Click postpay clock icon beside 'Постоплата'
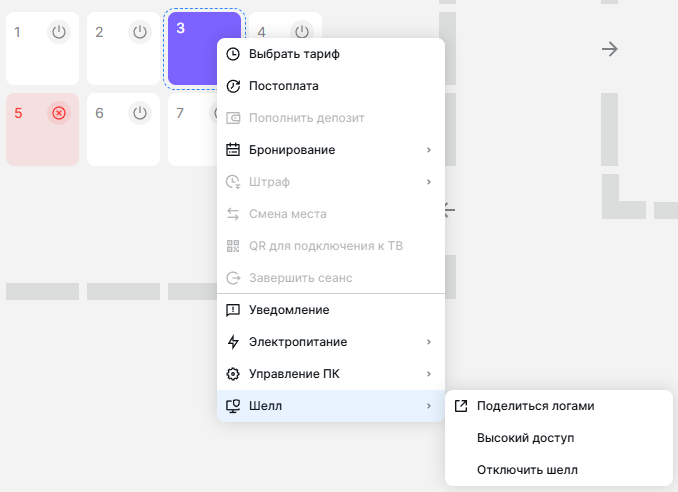This screenshot has height=492, width=678. [233, 86]
